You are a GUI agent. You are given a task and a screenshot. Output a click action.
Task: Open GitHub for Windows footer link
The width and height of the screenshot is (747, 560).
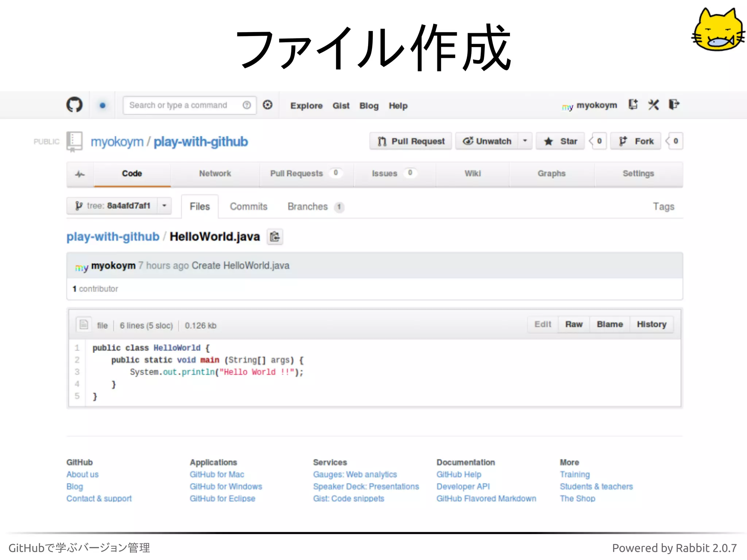(226, 486)
